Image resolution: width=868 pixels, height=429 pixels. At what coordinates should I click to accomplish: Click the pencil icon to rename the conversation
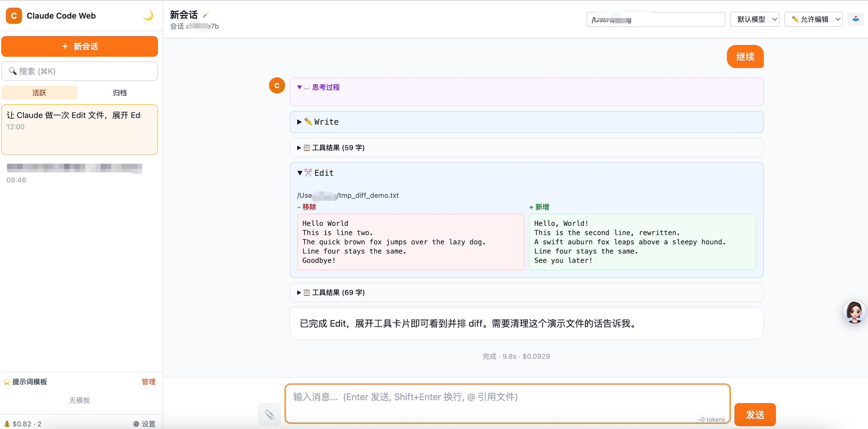coord(206,15)
